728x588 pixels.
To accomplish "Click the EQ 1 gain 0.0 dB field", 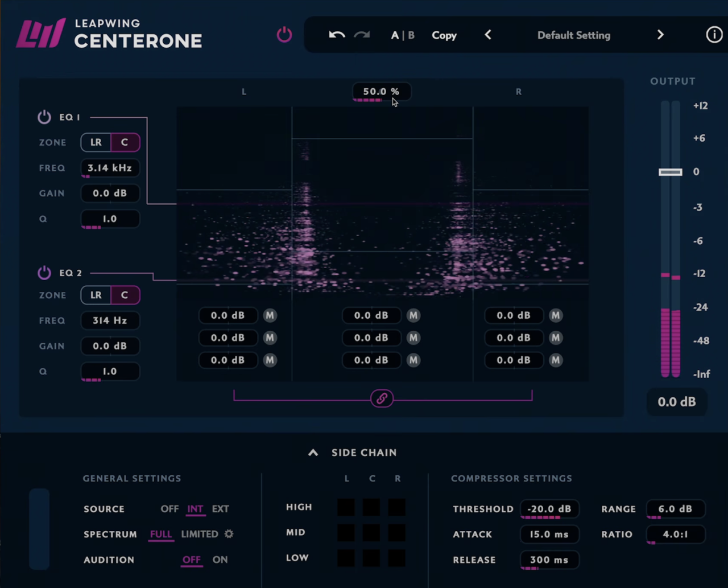I will (110, 193).
